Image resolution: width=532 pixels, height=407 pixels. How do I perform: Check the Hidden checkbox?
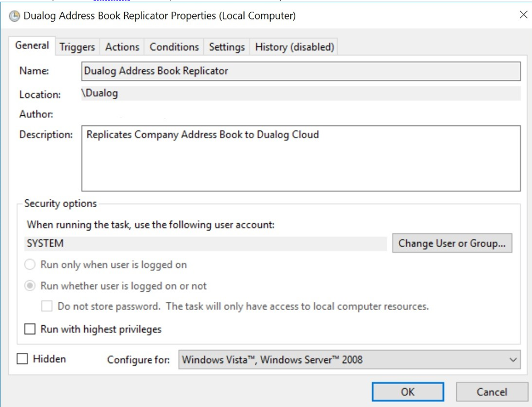coord(22,359)
